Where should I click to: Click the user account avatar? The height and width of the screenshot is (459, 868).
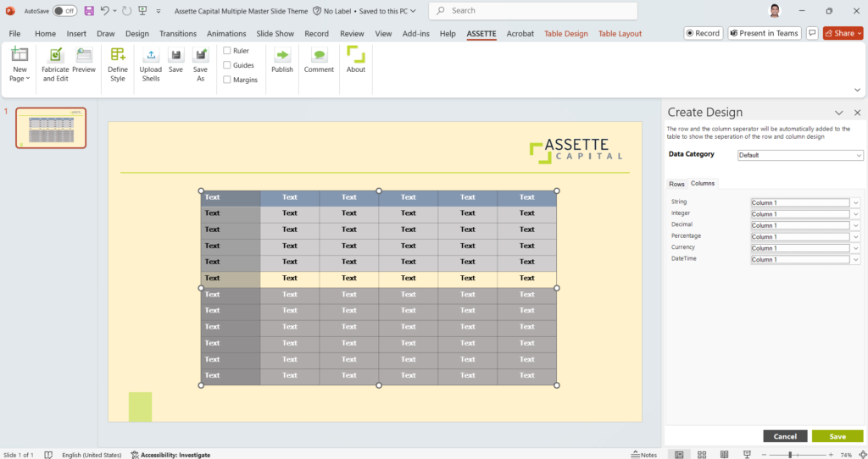click(775, 10)
